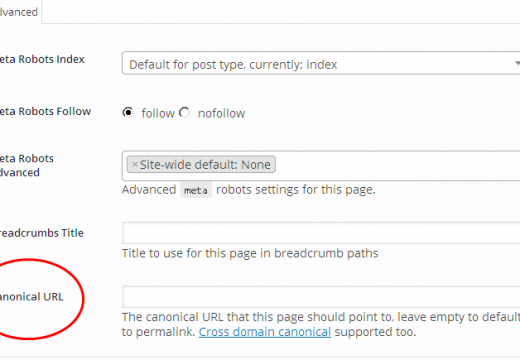Click the Meta Robots Index label
520x360 pixels.
point(42,59)
